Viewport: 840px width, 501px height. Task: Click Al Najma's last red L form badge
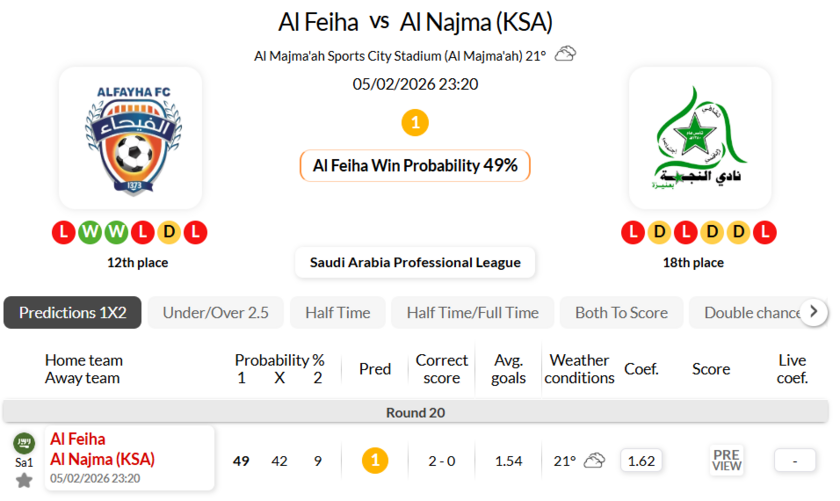765,233
